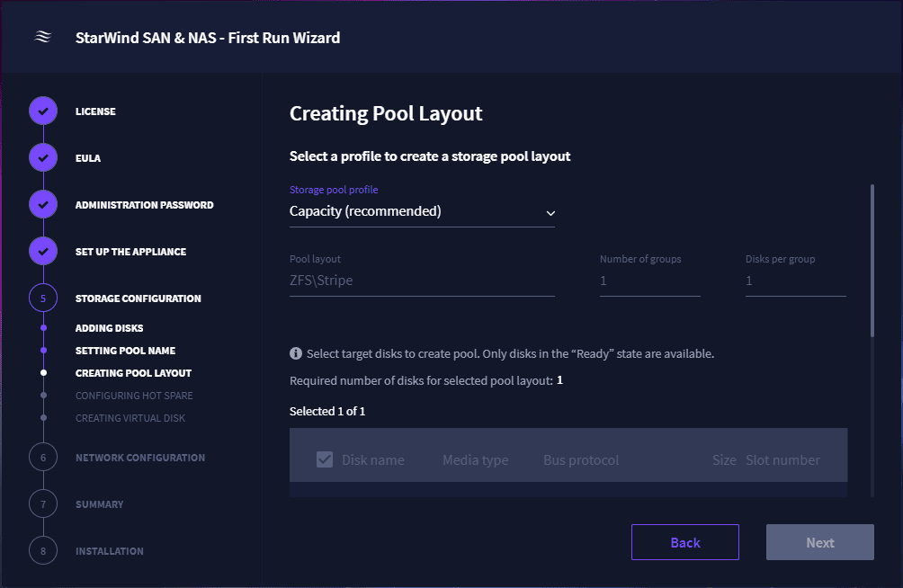Select the Setting Pool Name sub-step

pos(126,351)
